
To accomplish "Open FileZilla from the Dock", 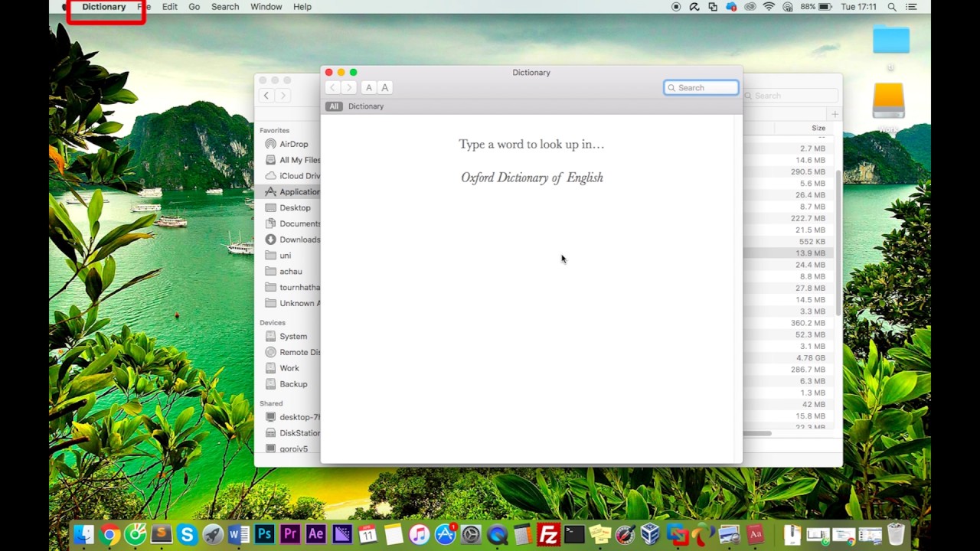I will pyautogui.click(x=548, y=534).
